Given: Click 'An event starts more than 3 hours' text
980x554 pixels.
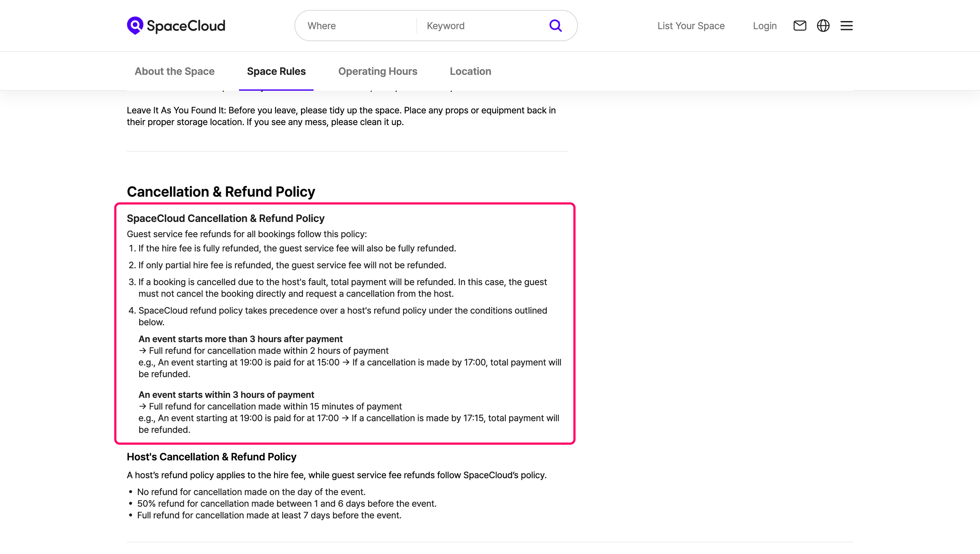Looking at the screenshot, I should [240, 339].
